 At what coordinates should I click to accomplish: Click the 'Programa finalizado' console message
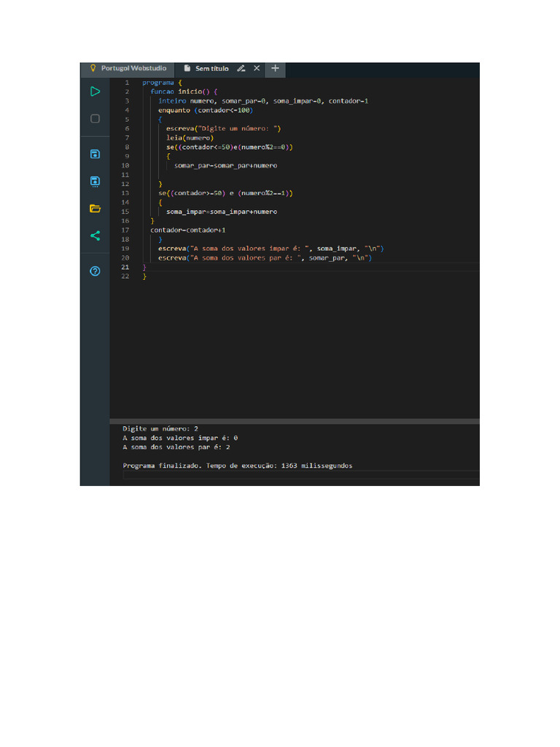click(237, 465)
